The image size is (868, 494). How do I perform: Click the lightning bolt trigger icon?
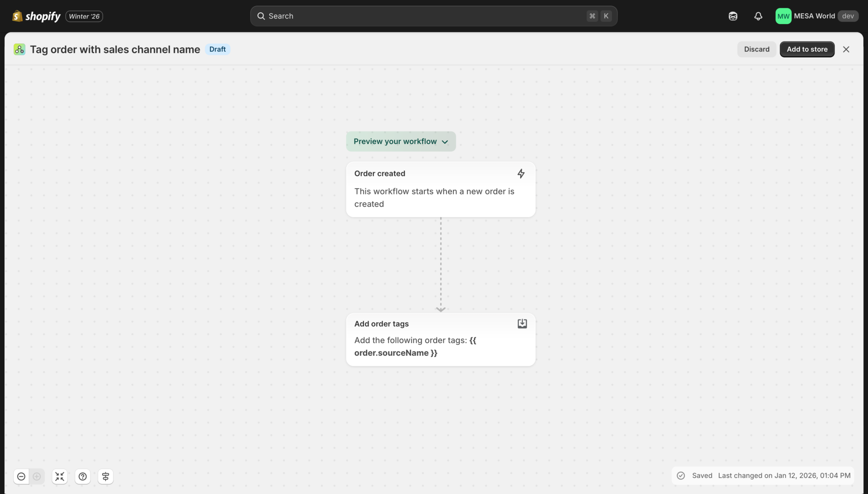521,173
